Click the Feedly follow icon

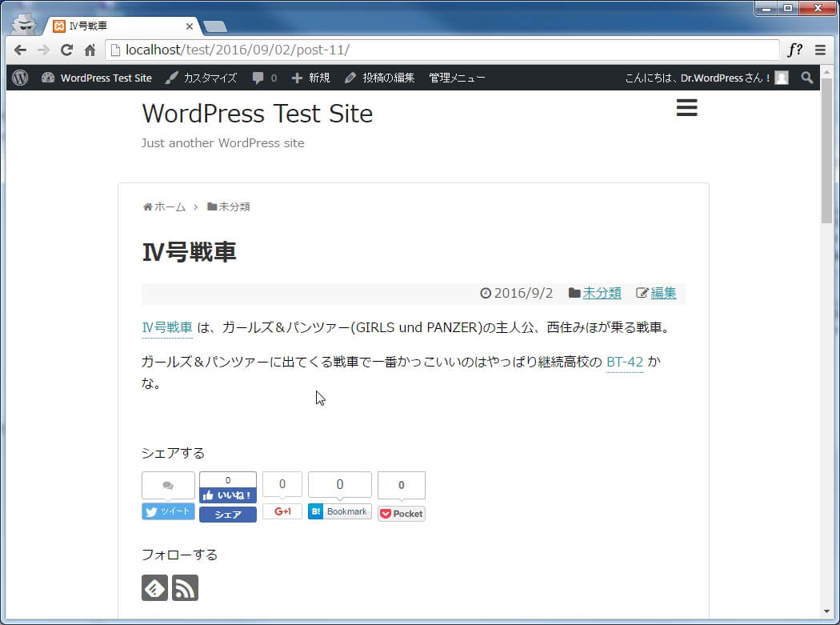(x=154, y=587)
